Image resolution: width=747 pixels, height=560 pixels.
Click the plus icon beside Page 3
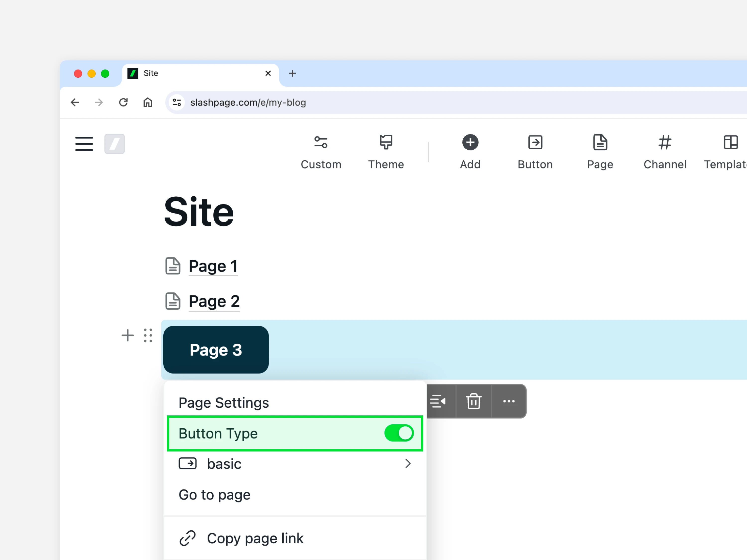click(128, 335)
